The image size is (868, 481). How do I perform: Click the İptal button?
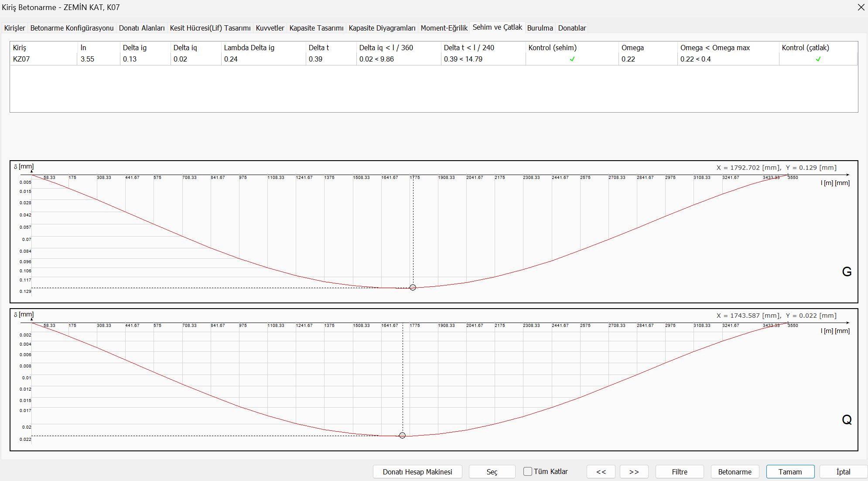(x=843, y=472)
